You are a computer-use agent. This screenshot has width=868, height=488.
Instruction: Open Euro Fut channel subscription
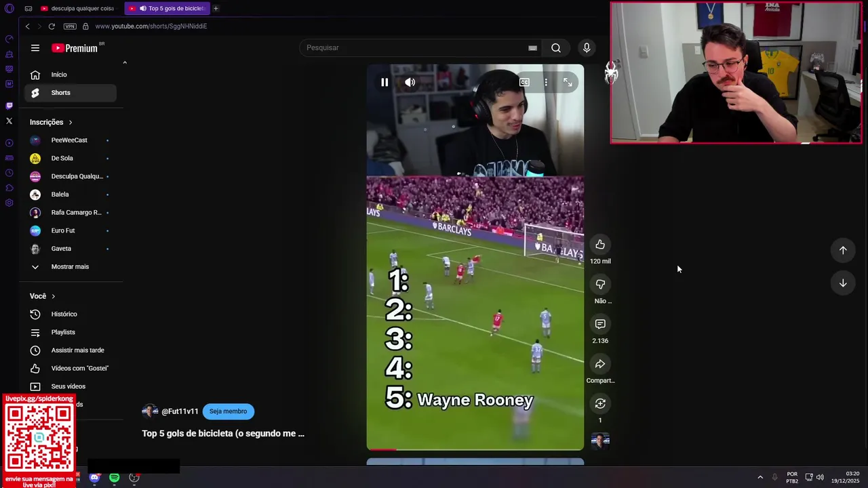(x=71, y=230)
